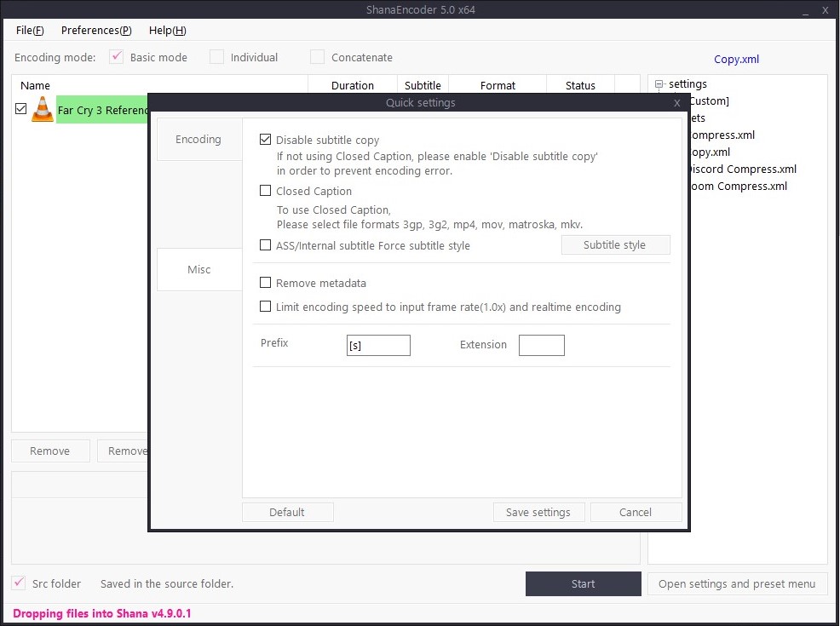Enable the Closed Caption checkbox
The width and height of the screenshot is (840, 626).
click(265, 191)
